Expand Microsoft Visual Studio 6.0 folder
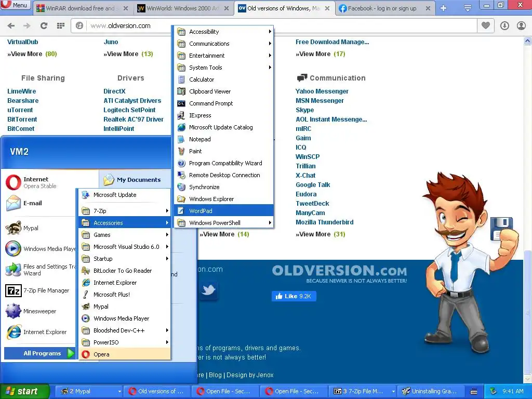The height and width of the screenshot is (399, 532). [125, 247]
